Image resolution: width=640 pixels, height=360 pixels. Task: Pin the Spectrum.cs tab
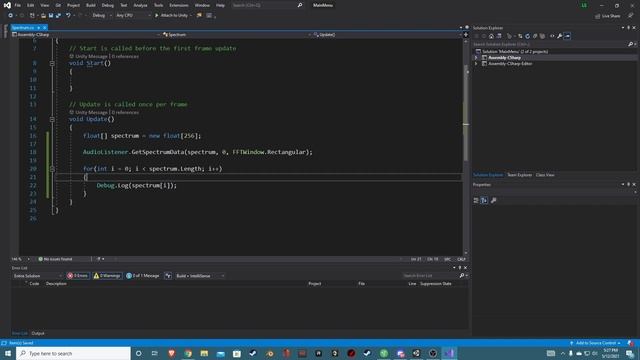pyautogui.click(x=38, y=28)
